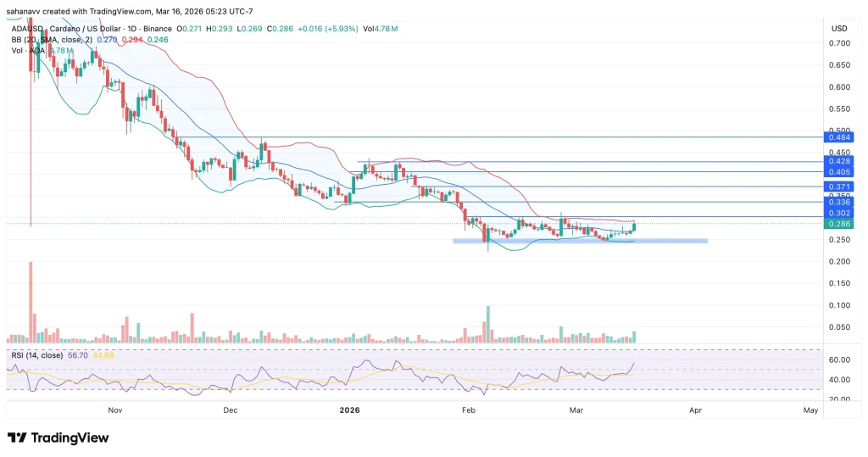Click the BB (20, SMA, close, 2) indicator legend
868x457 pixels.
click(x=53, y=40)
